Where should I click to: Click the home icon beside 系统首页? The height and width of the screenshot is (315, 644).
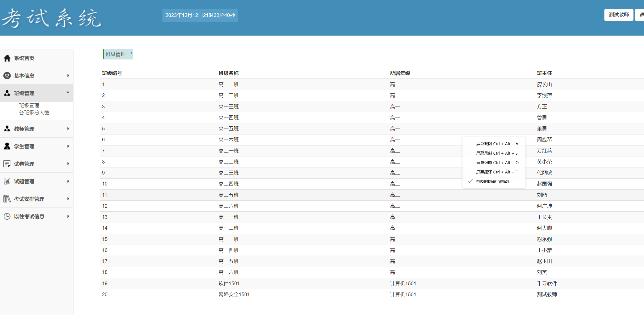point(7,58)
